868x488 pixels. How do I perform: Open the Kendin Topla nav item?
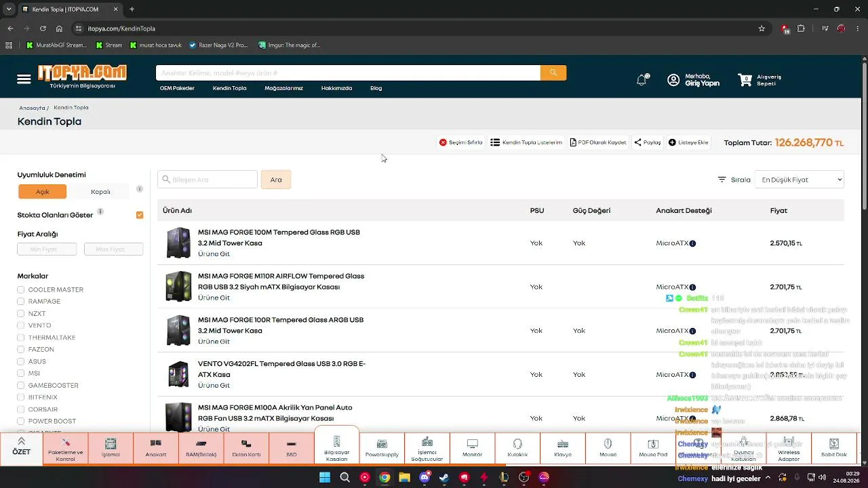[x=229, y=88]
